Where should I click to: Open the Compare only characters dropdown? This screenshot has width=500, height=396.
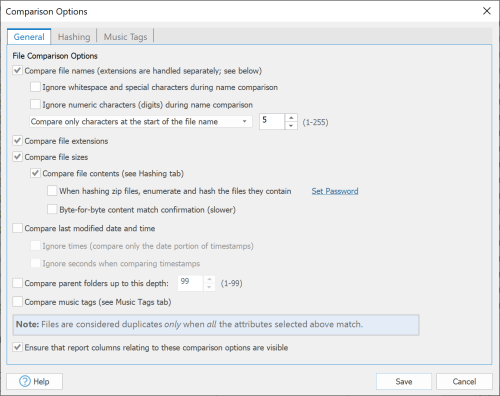[140, 122]
